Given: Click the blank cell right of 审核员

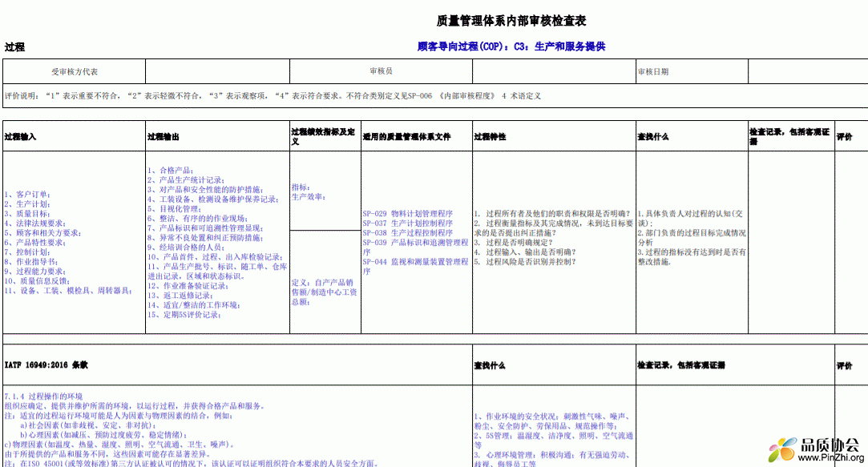Looking at the screenshot, I should click(554, 71).
